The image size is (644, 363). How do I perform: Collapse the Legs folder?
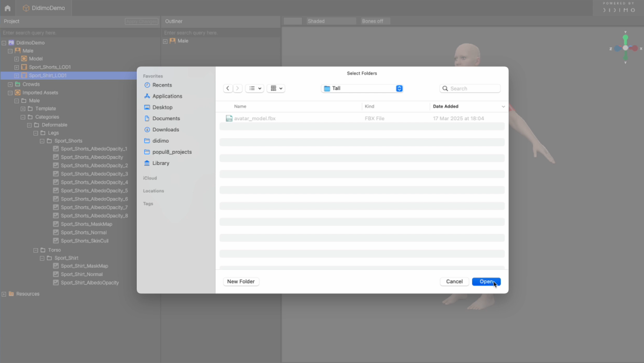click(x=36, y=133)
